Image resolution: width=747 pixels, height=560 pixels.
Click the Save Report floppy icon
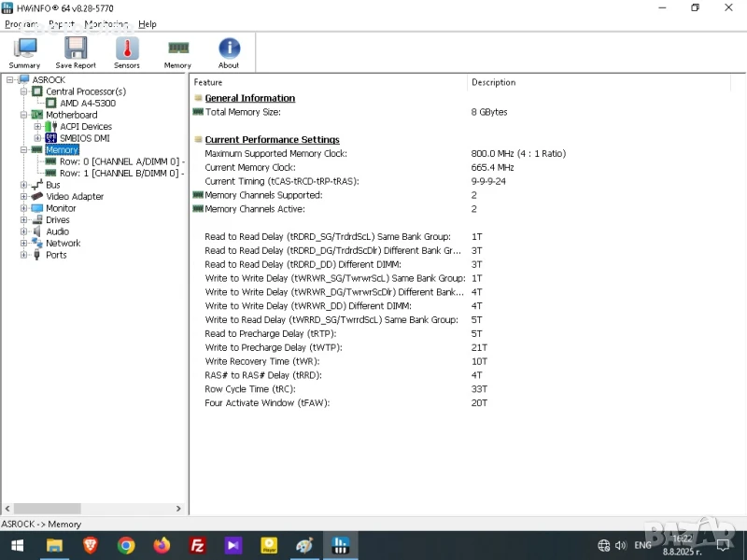[76, 52]
